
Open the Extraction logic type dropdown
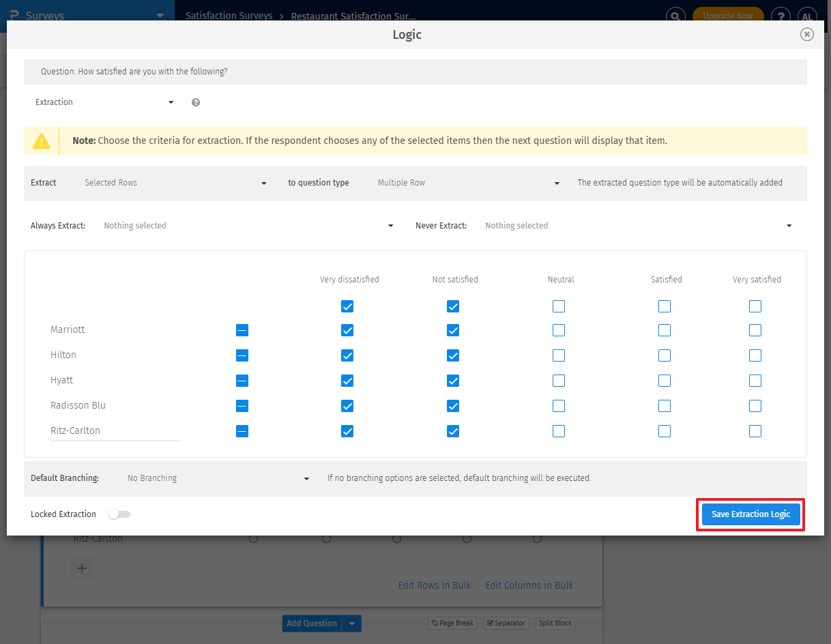point(102,102)
